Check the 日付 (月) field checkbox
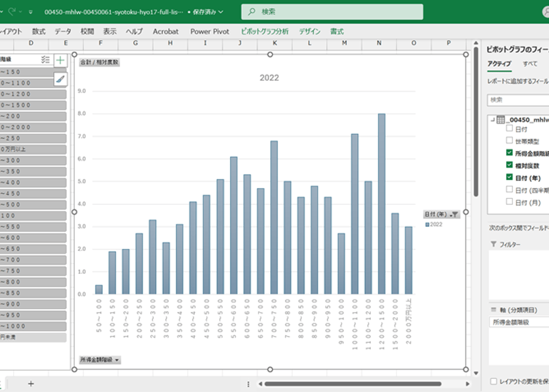Image resolution: width=549 pixels, height=392 pixels. [509, 201]
